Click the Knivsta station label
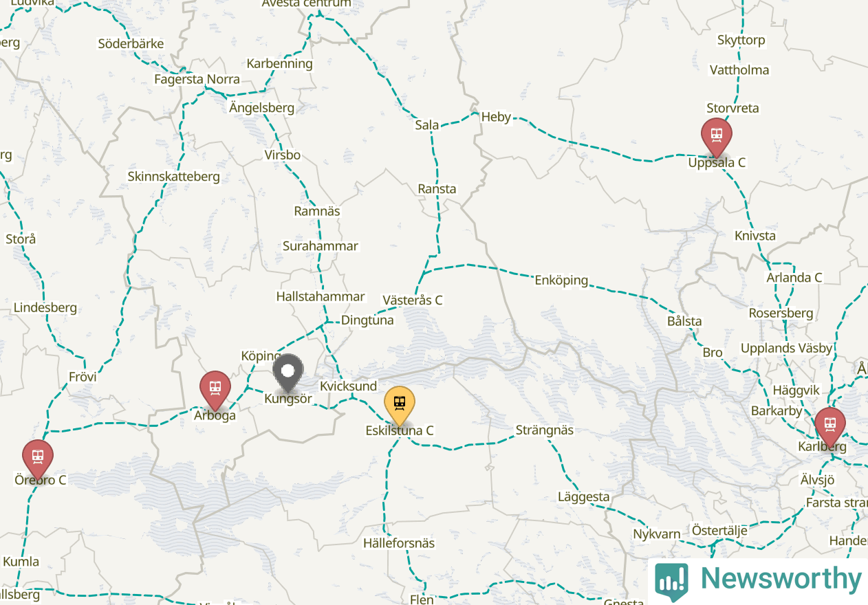The width and height of the screenshot is (868, 605). coord(755,236)
